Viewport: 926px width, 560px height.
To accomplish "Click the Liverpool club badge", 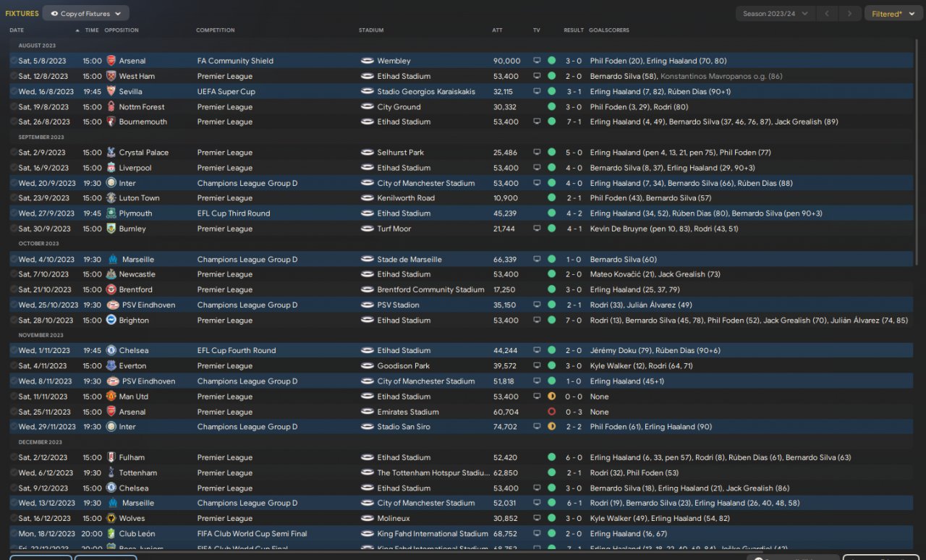I will [x=111, y=168].
